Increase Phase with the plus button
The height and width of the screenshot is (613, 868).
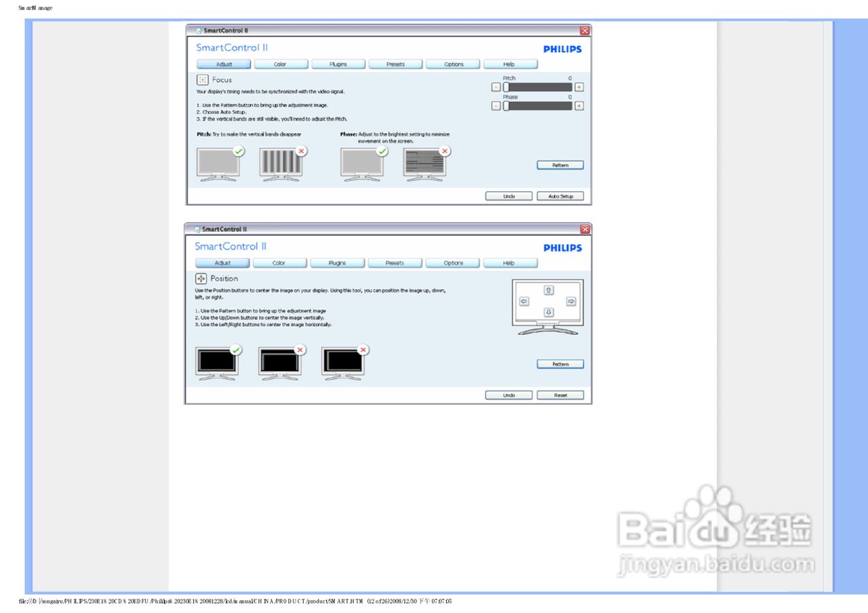click(578, 106)
